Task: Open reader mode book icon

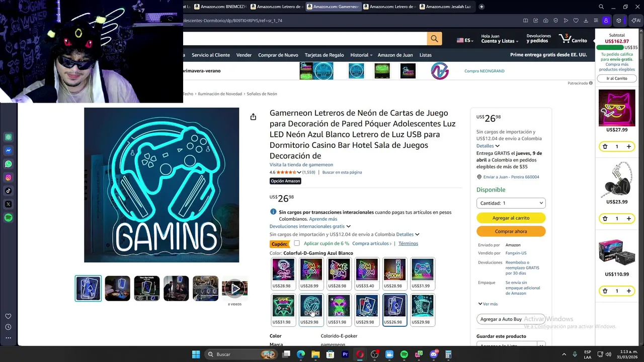Action: click(525, 21)
